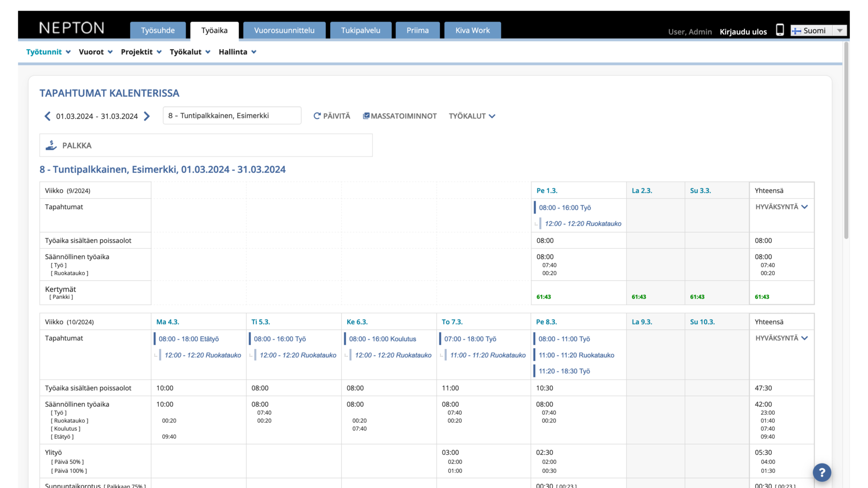Open the Kiva Work tab
The width and height of the screenshot is (868, 488).
(473, 30)
